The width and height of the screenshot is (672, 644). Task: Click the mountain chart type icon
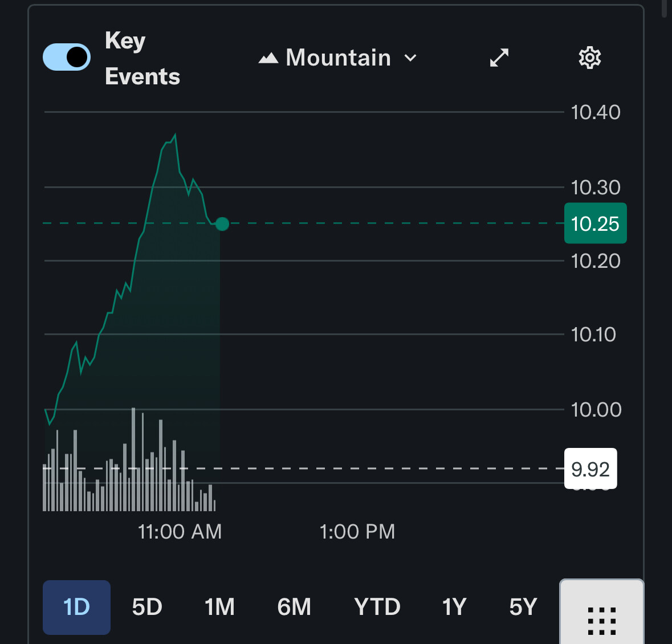click(268, 58)
